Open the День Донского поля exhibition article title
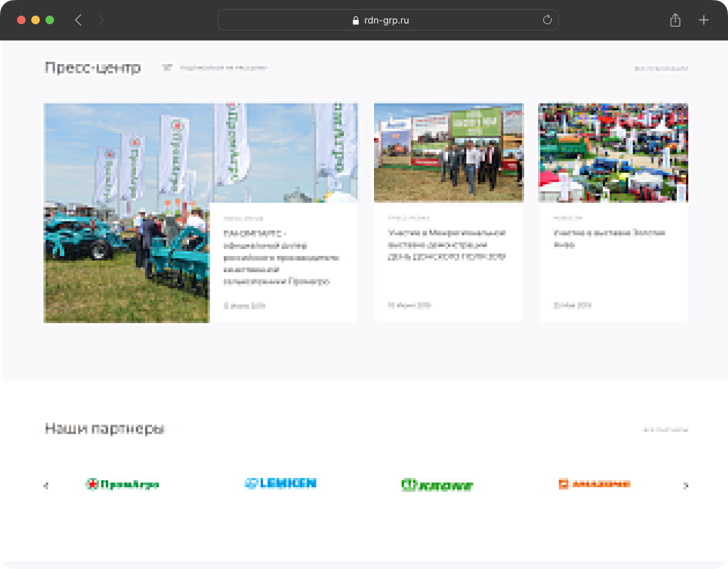This screenshot has width=728, height=569. pos(446,245)
